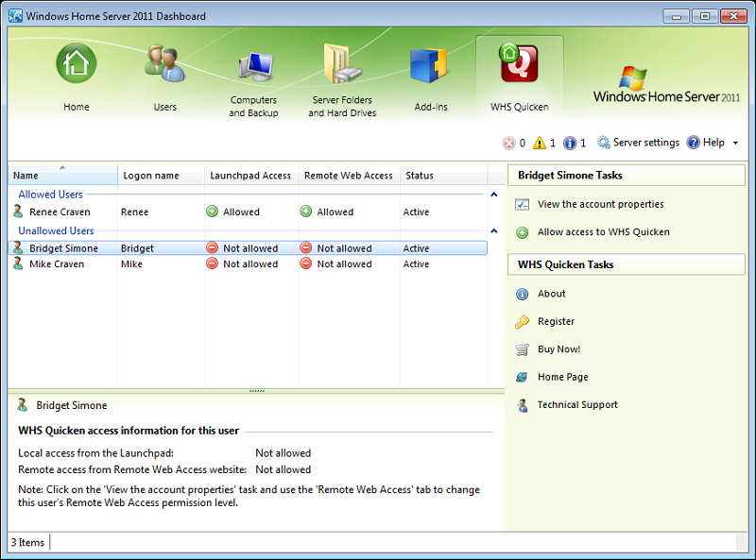Click the Server settings gear icon
This screenshot has height=560, width=756.
603,143
